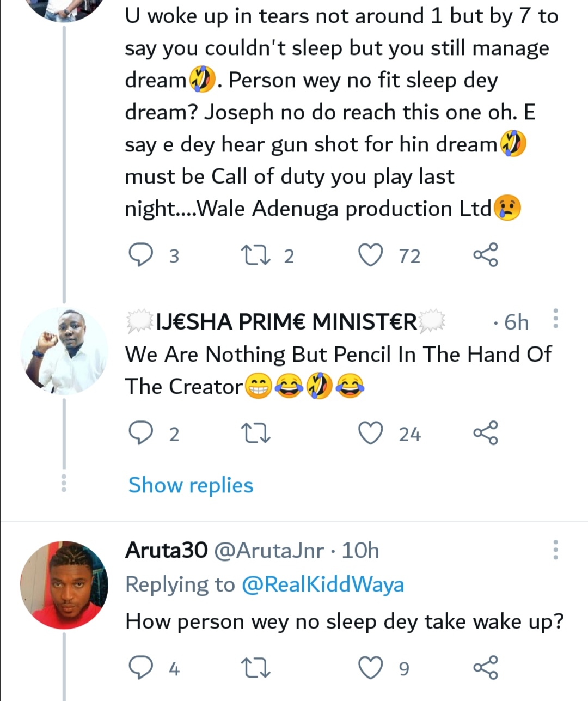Retweet IJ€SHA PRIM€ MINIST€R's tweet
This screenshot has width=588, height=701.
tap(254, 434)
